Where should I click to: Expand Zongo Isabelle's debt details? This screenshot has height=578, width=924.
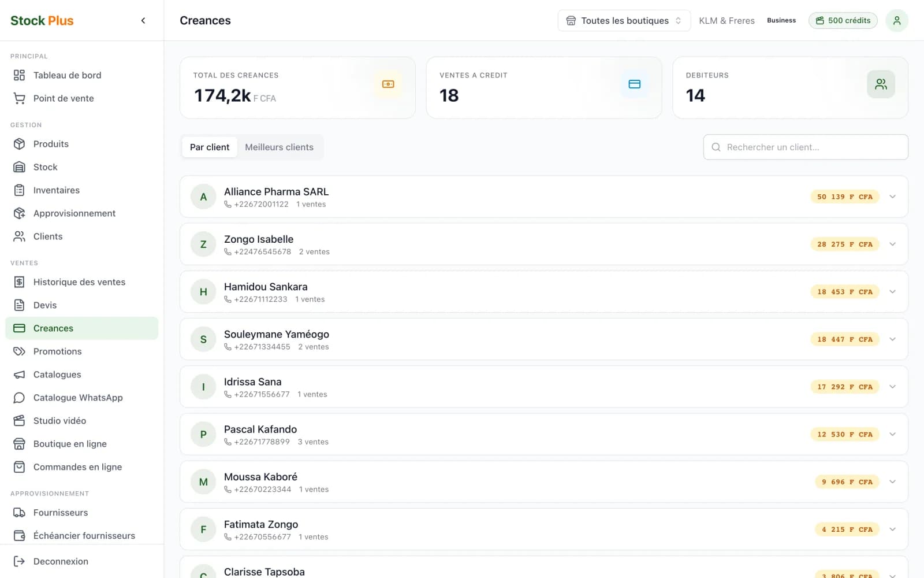892,244
